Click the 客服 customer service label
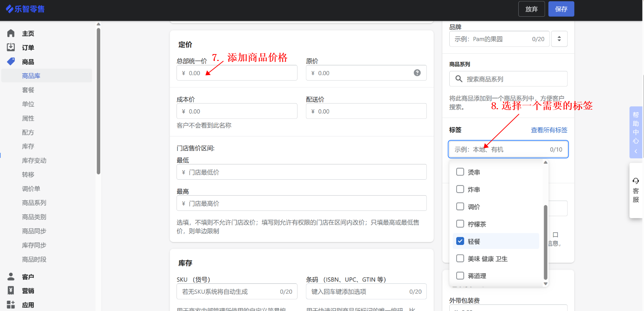644x311 pixels. (636, 195)
